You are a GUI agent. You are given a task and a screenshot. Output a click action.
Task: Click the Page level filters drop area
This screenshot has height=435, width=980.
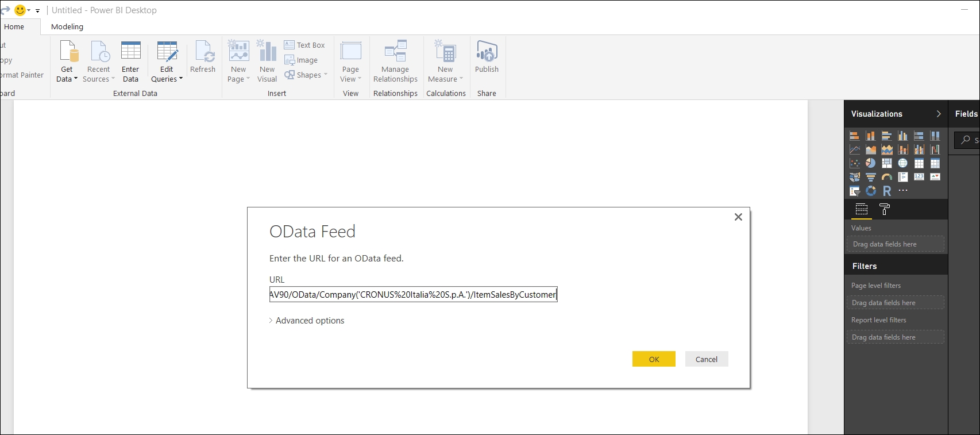click(895, 303)
